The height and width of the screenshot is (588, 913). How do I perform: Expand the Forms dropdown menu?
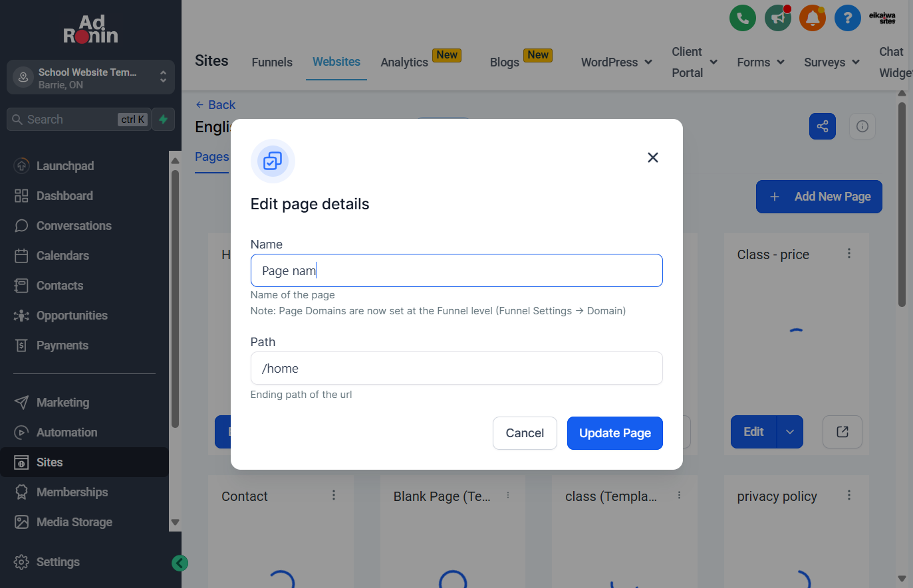coord(761,62)
